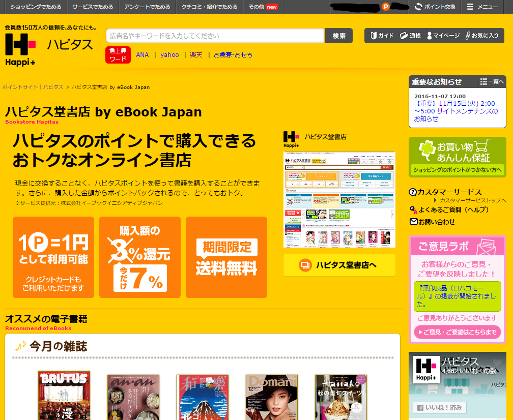Click the いいね！済み Facebook button
The height and width of the screenshot is (420, 513).
pos(439,408)
